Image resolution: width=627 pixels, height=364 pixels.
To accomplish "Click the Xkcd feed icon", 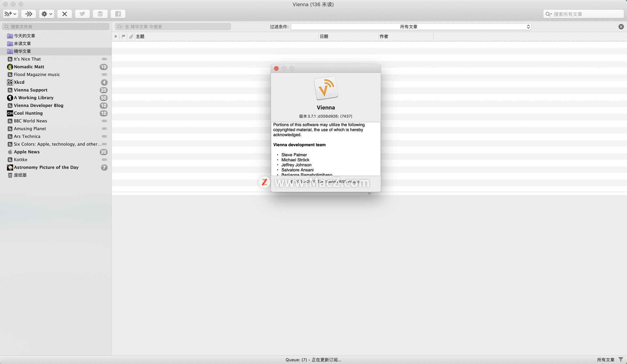I will click(10, 82).
